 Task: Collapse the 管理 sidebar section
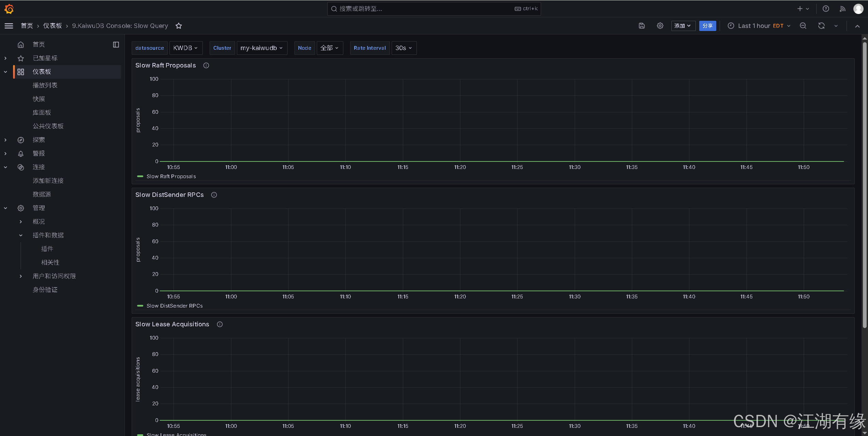pyautogui.click(x=5, y=208)
